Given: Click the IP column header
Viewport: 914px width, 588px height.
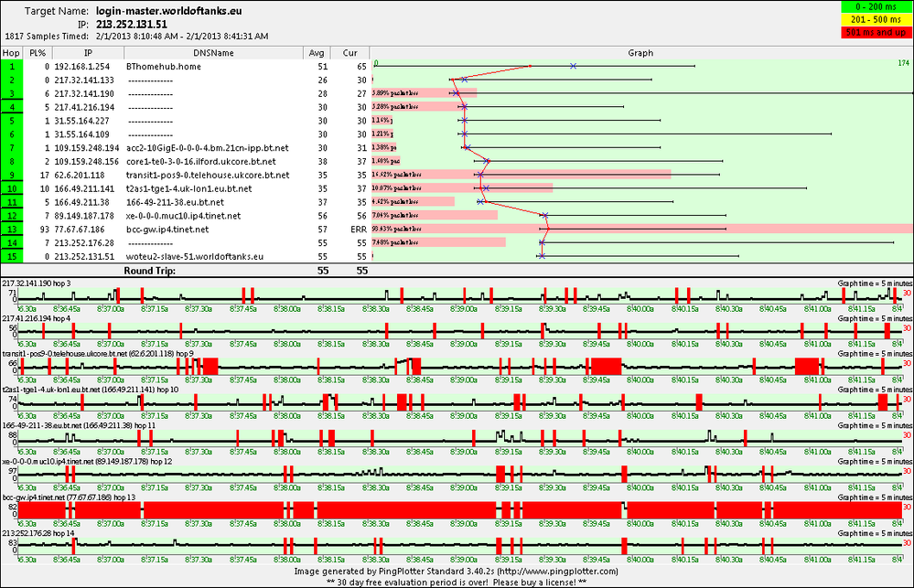Looking at the screenshot, I should pyautogui.click(x=88, y=53).
